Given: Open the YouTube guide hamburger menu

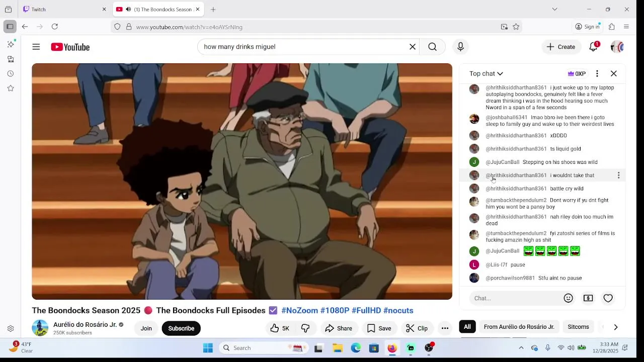Looking at the screenshot, I should click(36, 47).
